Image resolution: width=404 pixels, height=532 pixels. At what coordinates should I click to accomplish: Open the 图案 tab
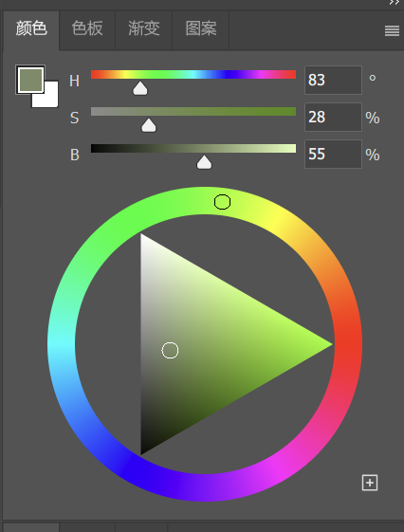pyautogui.click(x=201, y=28)
